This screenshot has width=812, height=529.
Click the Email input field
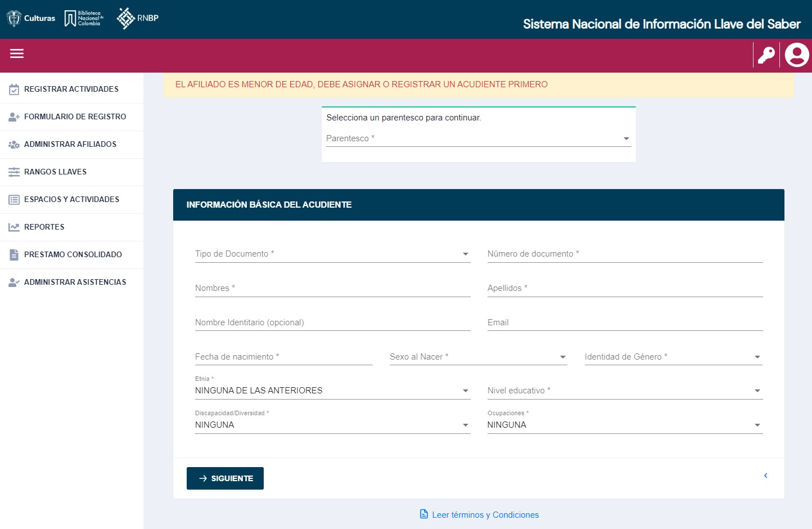625,322
